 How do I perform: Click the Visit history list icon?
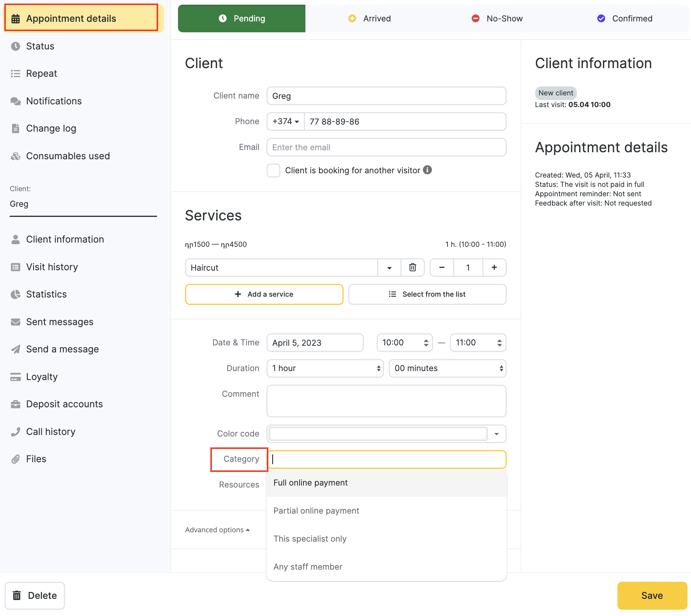click(x=16, y=267)
